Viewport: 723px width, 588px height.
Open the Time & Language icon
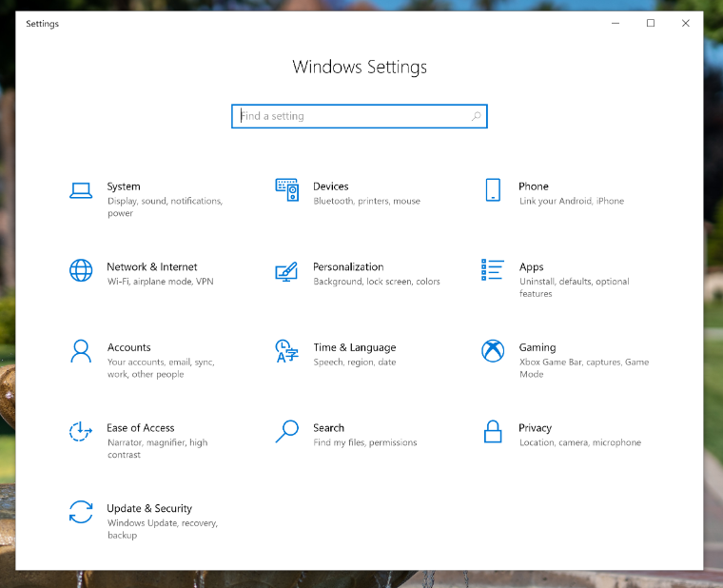tap(286, 351)
